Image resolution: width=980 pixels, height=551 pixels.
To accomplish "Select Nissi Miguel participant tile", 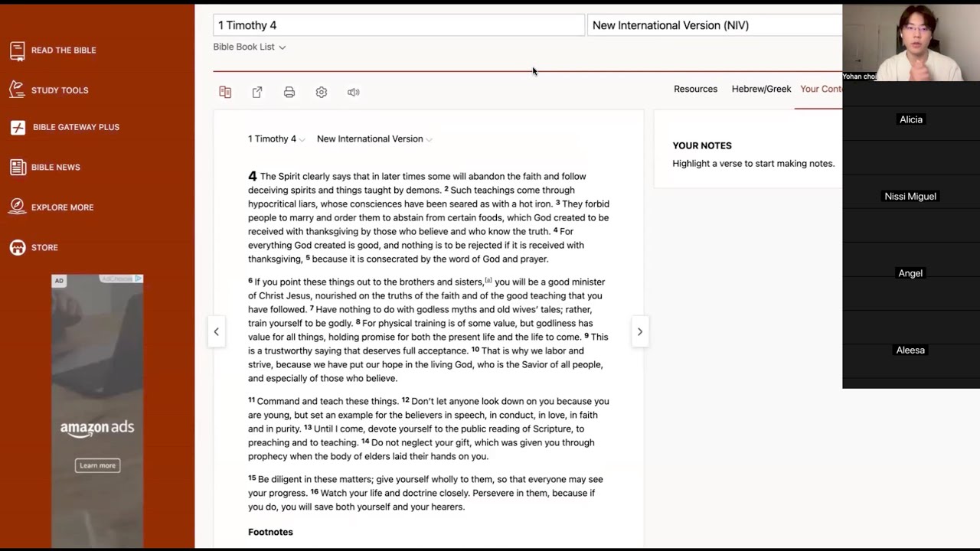I will click(911, 197).
